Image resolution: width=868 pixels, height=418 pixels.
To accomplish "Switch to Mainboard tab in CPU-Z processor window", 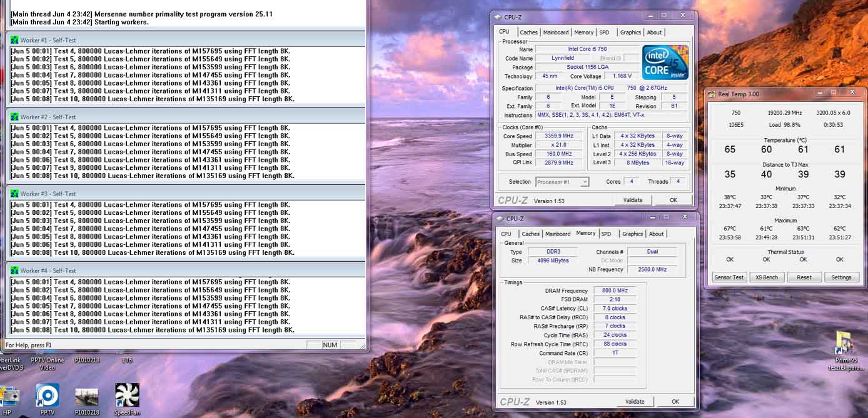I will click(555, 32).
